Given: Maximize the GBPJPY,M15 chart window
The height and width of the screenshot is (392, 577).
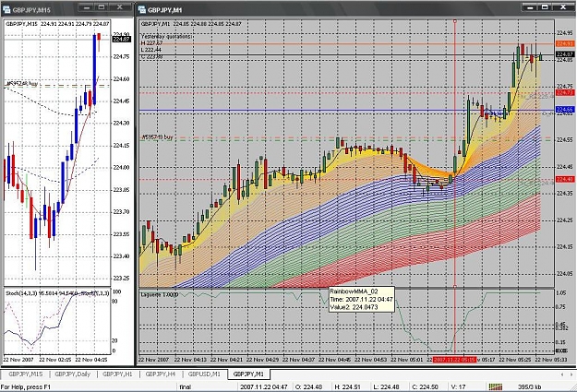Looking at the screenshot, I should (x=102, y=7).
